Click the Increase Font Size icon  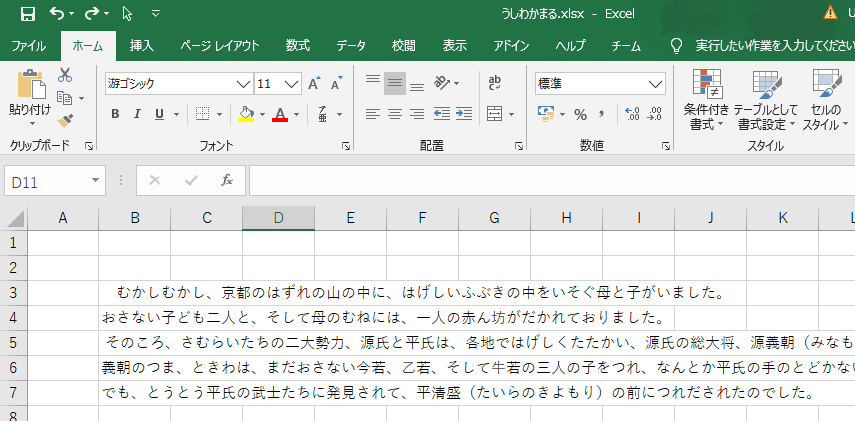(x=315, y=84)
